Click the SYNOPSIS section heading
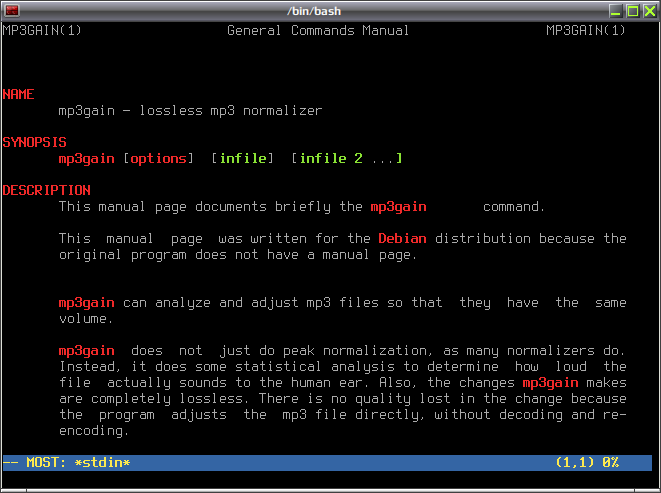Image resolution: width=661 pixels, height=493 pixels. 35,142
